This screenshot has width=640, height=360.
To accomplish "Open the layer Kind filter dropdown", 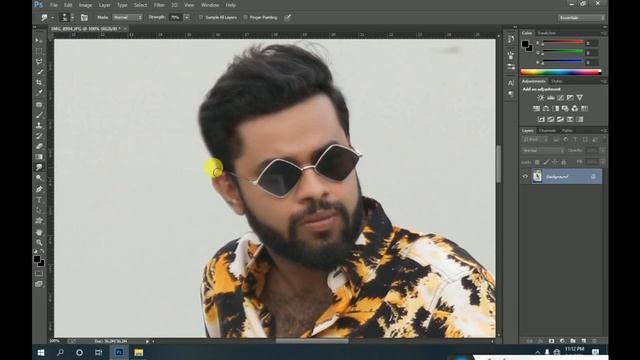I will click(x=536, y=140).
